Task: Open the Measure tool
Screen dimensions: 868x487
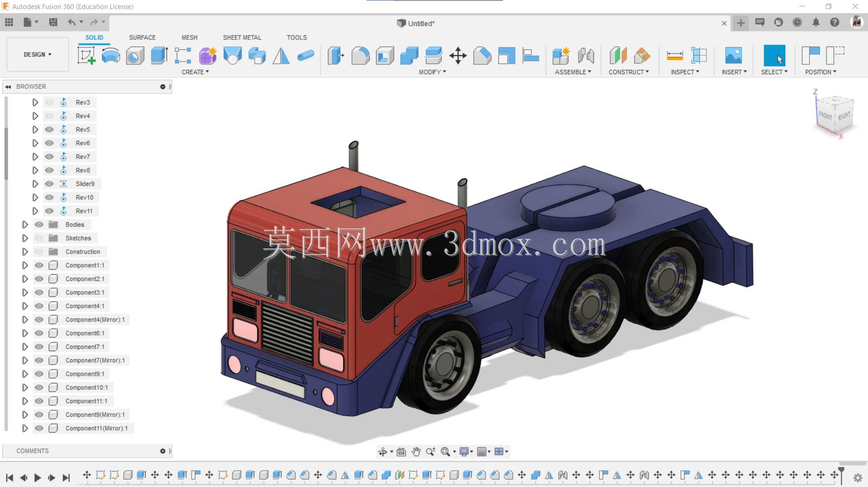Action: [675, 56]
